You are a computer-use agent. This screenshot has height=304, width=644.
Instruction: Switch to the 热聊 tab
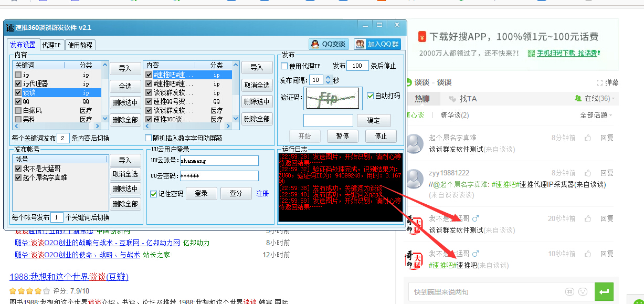tap(422, 99)
